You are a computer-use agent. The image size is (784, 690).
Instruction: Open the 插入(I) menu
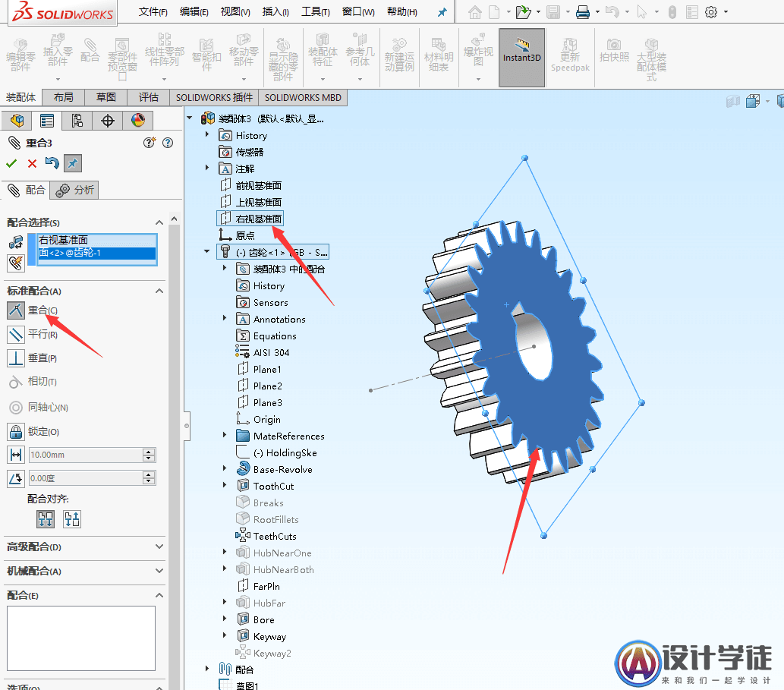point(276,11)
